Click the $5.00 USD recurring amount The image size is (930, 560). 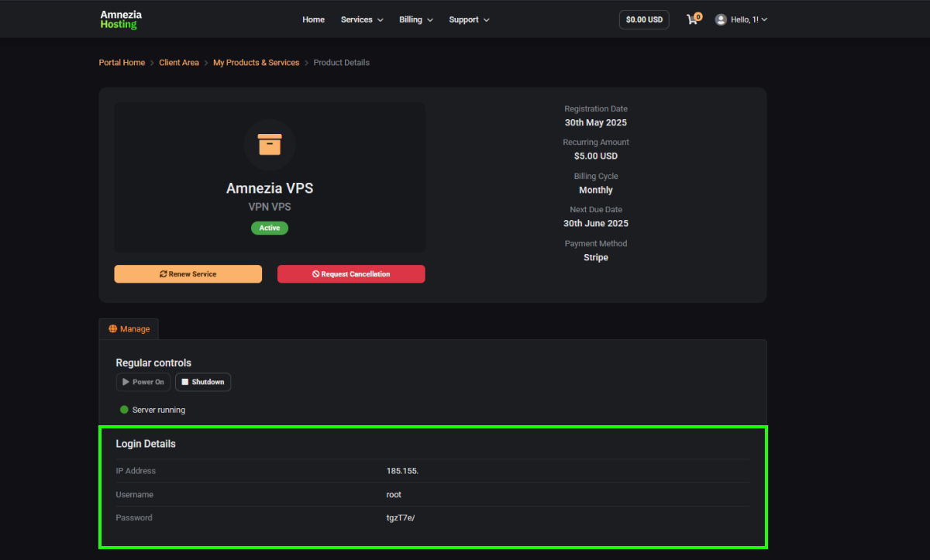[596, 156]
